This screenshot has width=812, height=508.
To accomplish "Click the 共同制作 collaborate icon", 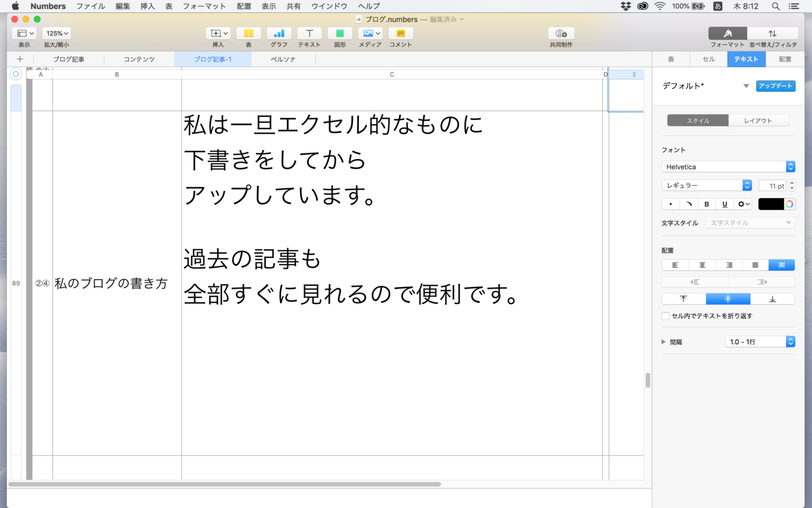I will [561, 34].
